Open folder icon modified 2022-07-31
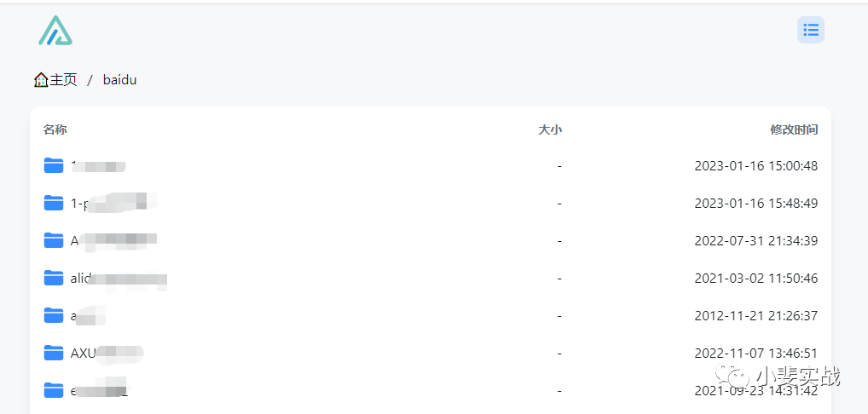Image resolution: width=868 pixels, height=414 pixels. (54, 240)
